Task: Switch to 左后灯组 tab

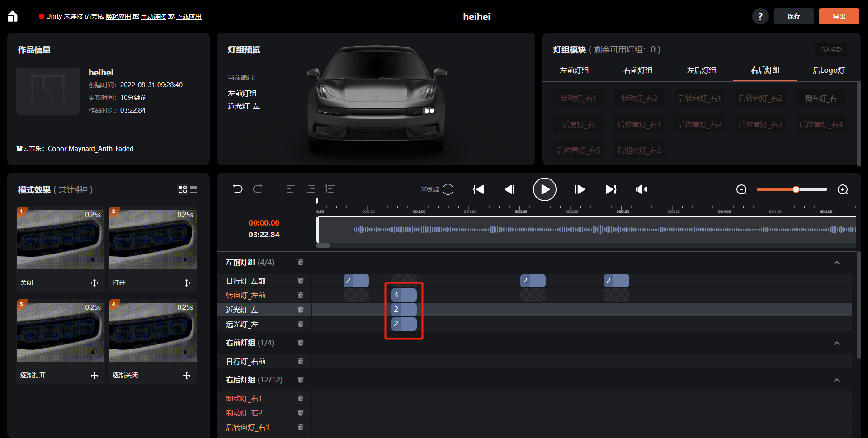Action: [702, 70]
